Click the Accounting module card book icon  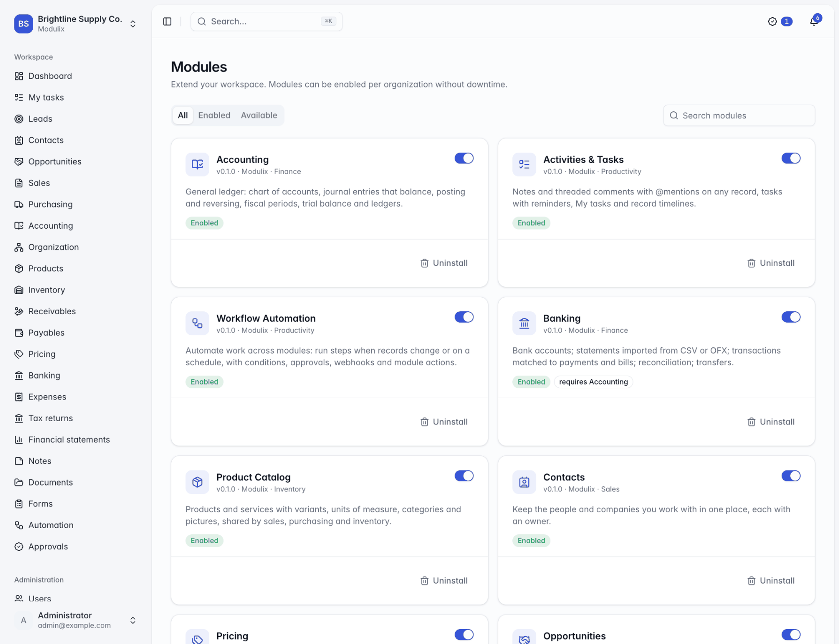coord(197,165)
